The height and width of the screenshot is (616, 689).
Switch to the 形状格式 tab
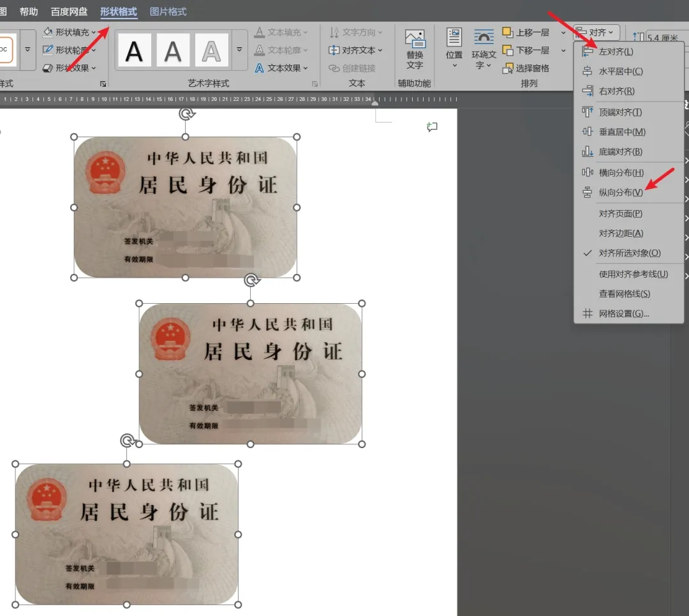(x=119, y=11)
